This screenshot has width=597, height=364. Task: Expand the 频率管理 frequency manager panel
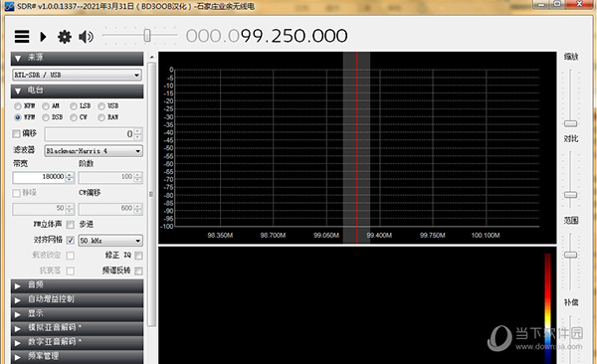[x=78, y=357]
